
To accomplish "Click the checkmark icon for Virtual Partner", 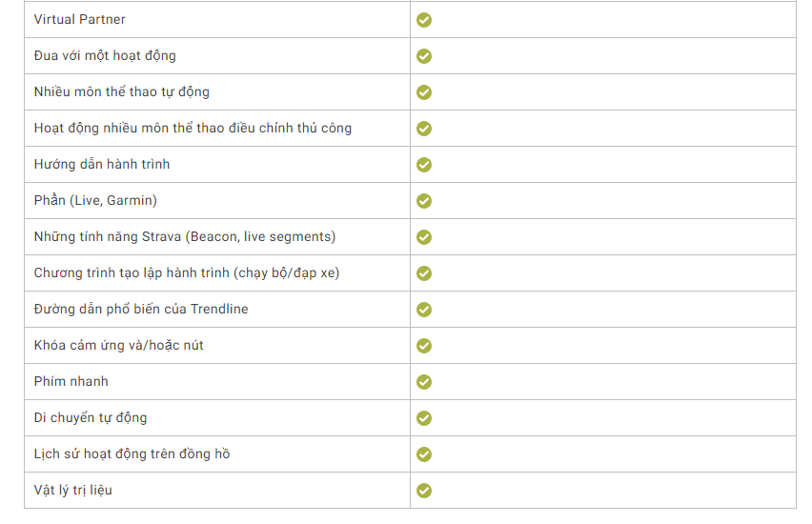I will [423, 20].
